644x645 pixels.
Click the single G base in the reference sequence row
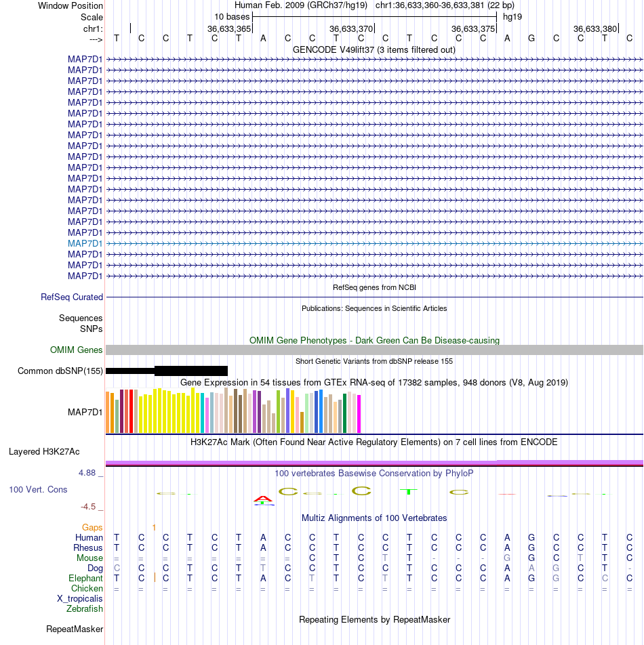[x=531, y=38]
